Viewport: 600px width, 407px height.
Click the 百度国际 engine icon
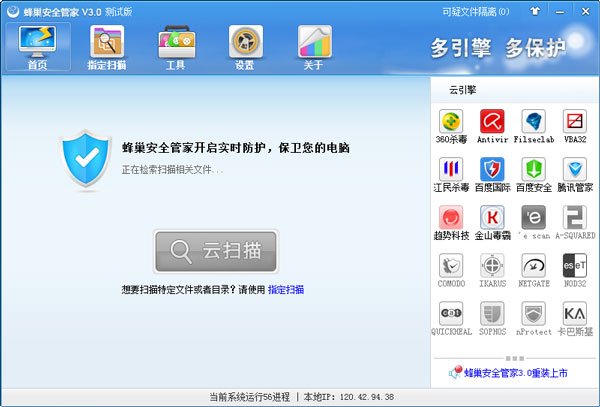492,169
